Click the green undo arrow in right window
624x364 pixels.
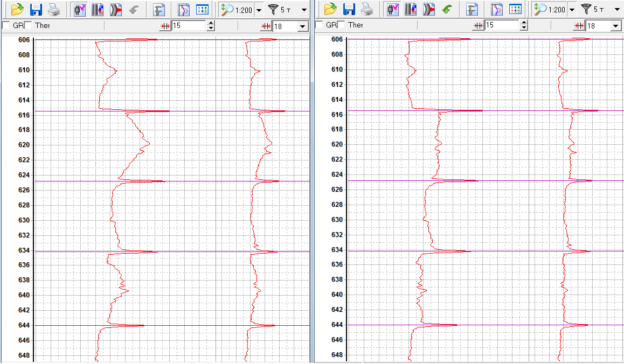click(x=447, y=9)
